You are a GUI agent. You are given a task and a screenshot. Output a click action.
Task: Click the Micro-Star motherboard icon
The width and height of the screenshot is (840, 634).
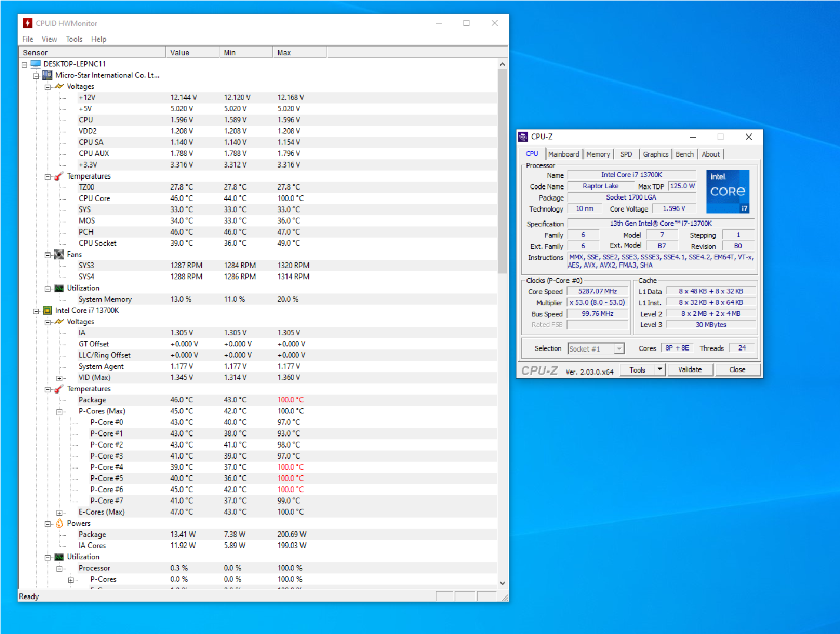[47, 75]
